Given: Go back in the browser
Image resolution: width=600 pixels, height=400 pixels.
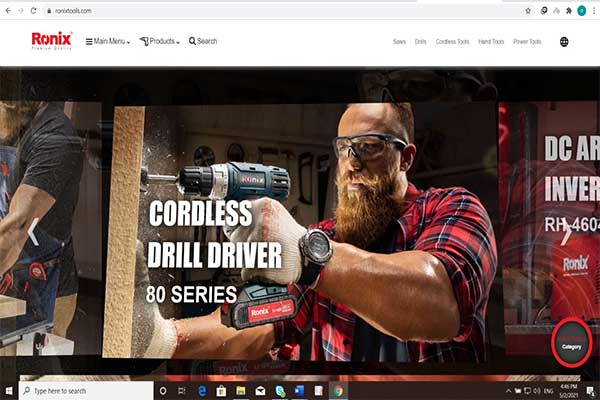Looking at the screenshot, I should (8, 11).
